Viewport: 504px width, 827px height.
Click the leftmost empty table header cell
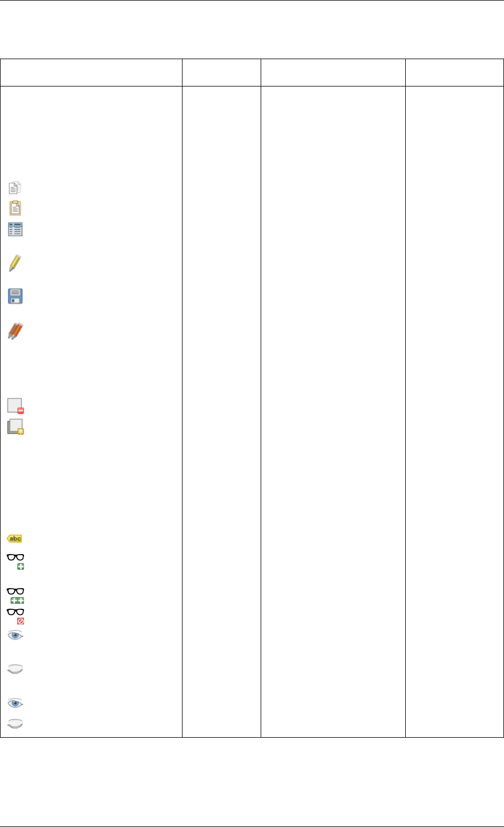[x=92, y=72]
